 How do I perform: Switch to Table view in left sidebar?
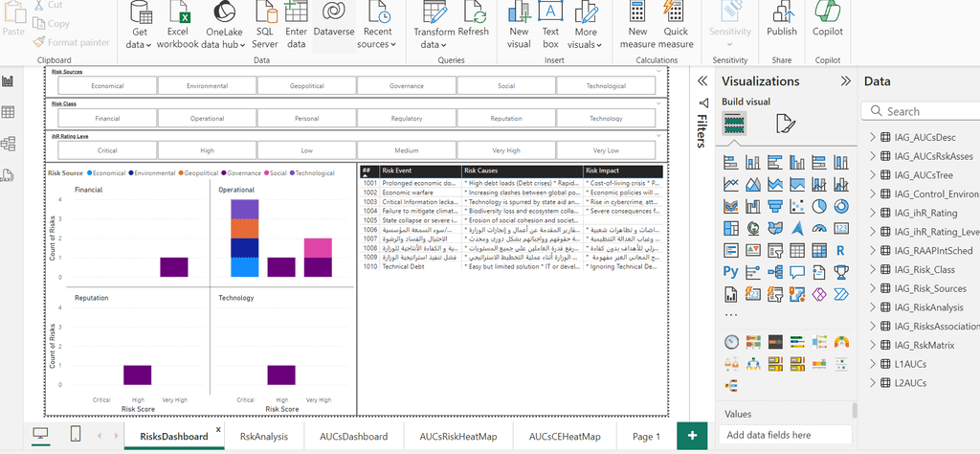click(9, 113)
